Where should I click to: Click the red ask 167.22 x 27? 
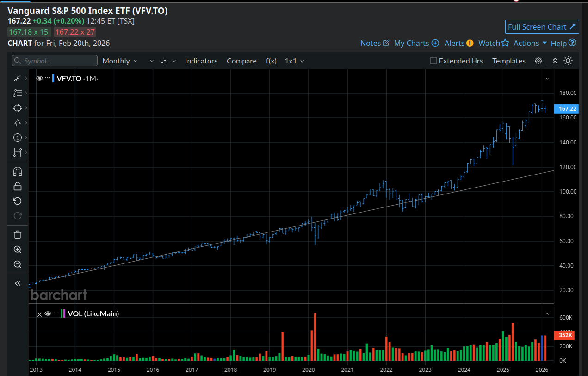point(75,32)
